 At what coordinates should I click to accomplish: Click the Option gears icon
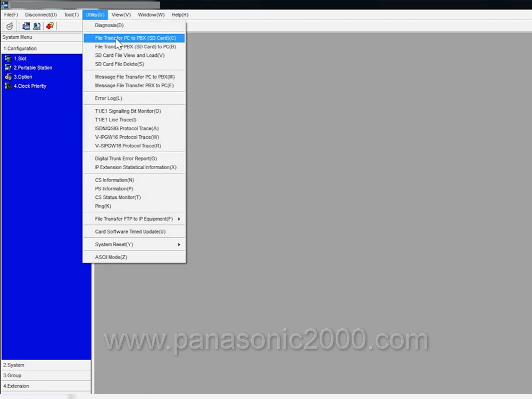click(8, 77)
